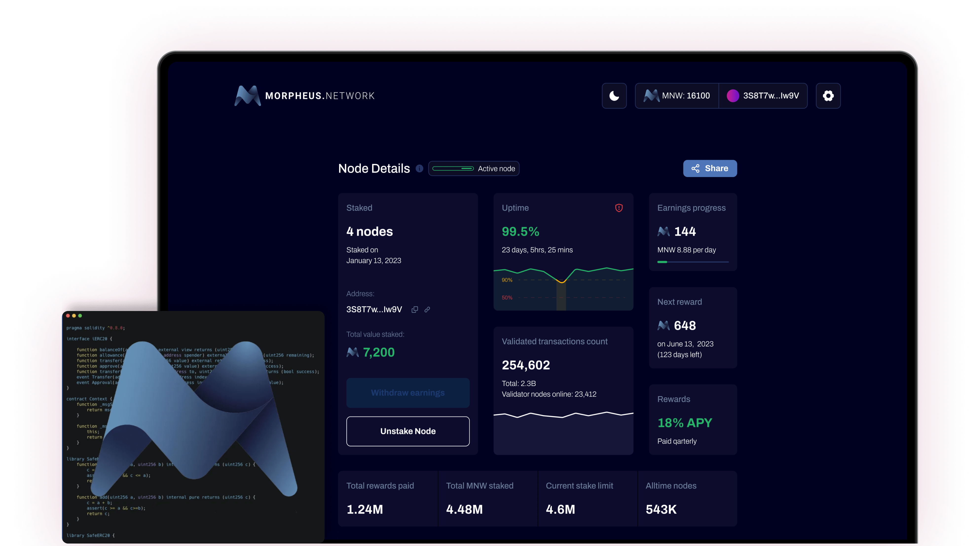
Task: Click the uptime chart dip marker
Action: [x=561, y=281]
